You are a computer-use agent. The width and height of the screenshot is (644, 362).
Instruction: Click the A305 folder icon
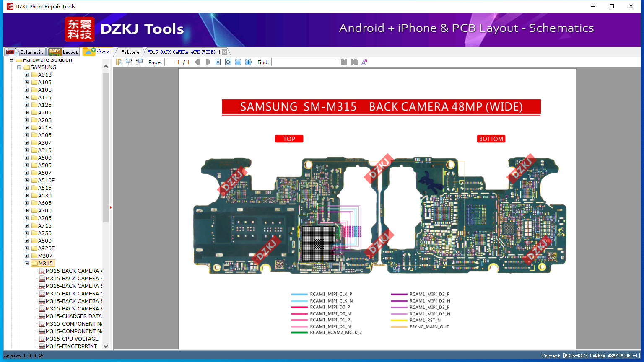[x=34, y=135]
